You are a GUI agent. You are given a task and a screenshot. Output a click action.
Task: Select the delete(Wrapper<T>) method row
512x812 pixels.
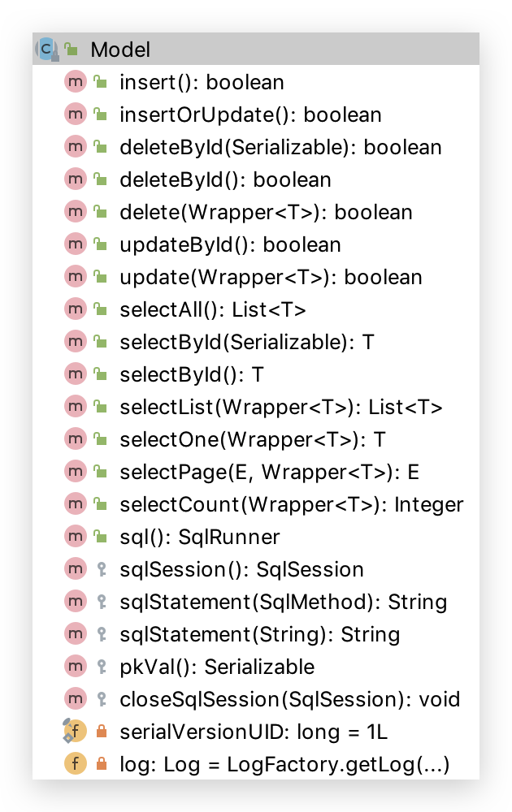pos(266,212)
